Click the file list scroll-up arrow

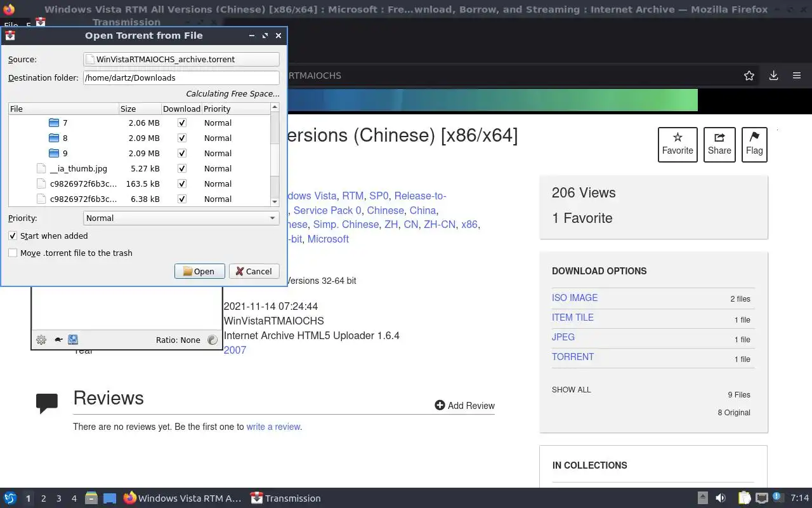[275, 107]
